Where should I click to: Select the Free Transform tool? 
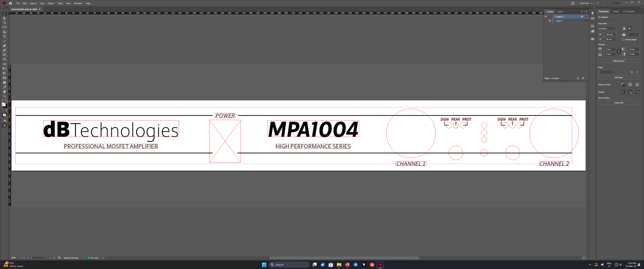tap(4, 68)
